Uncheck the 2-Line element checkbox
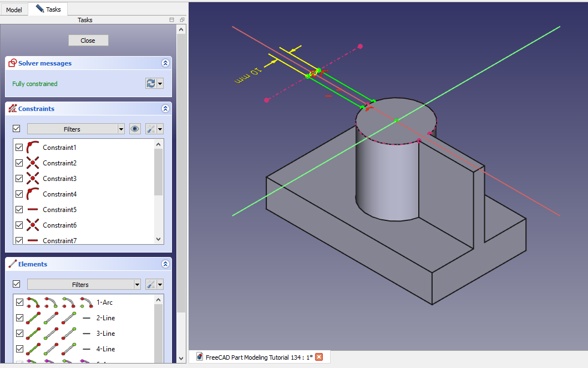 click(19, 318)
